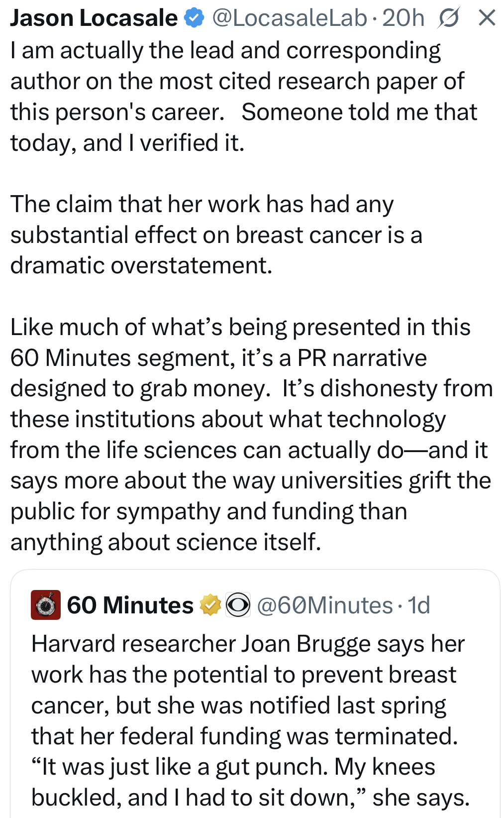Visit the @60Minutes handle

[324, 605]
